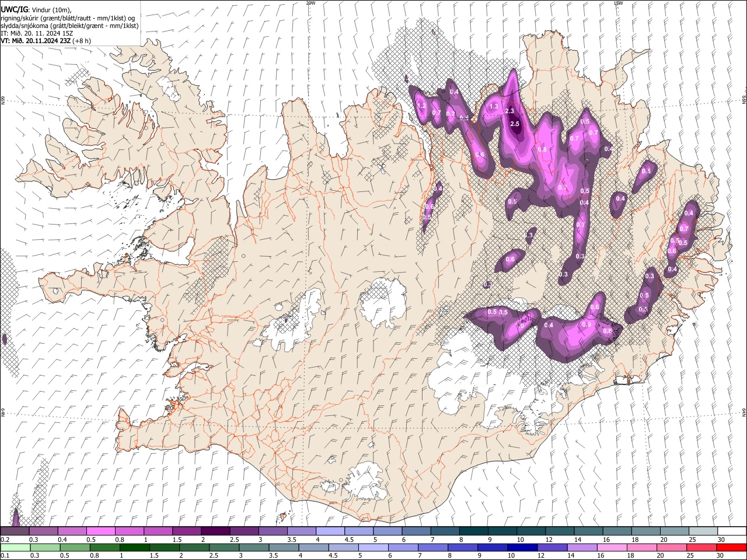Click the 0.9 value label in the southeast
The image size is (747, 560).
587,325
